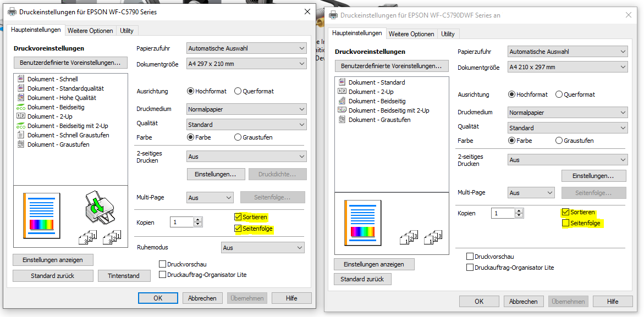
Task: Select Querformat in the WF-C5790DWF dialog
Action: pyautogui.click(x=559, y=94)
